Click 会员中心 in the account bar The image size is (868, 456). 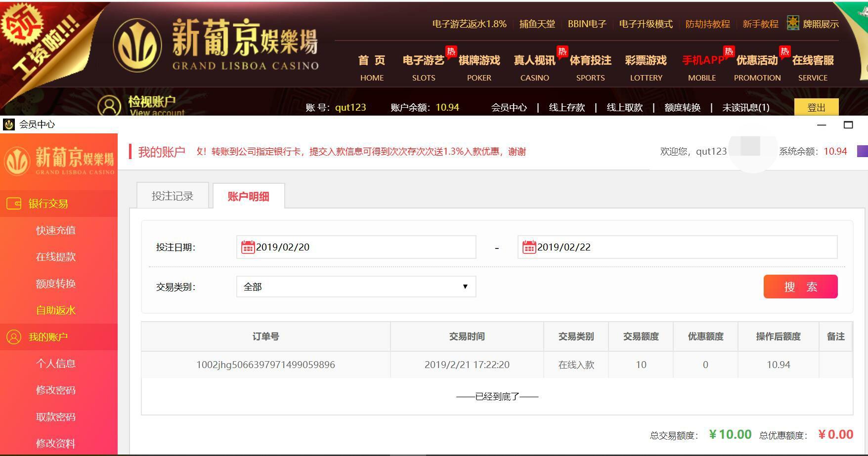pos(509,107)
